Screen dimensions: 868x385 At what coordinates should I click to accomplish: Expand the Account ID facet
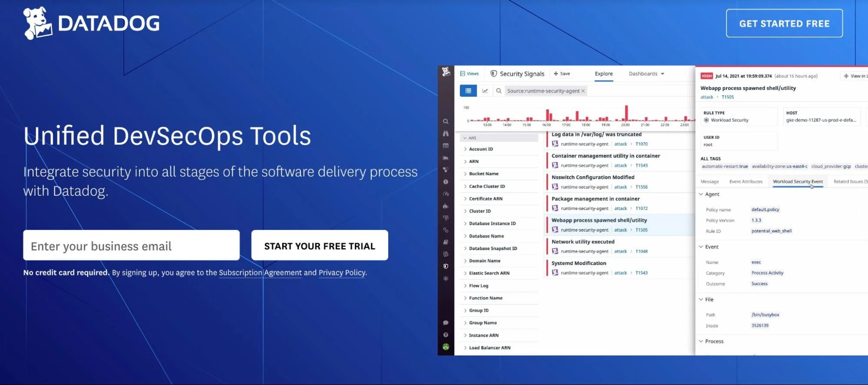(x=481, y=149)
